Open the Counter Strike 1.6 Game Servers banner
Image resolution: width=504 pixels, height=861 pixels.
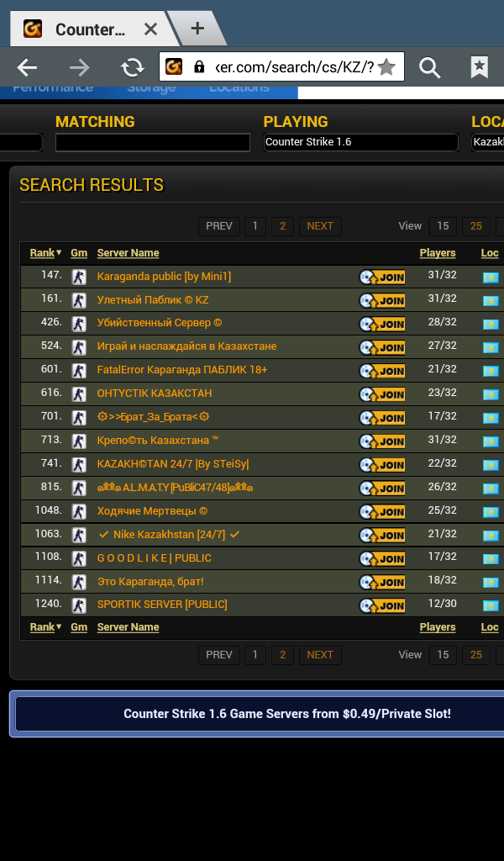[286, 714]
